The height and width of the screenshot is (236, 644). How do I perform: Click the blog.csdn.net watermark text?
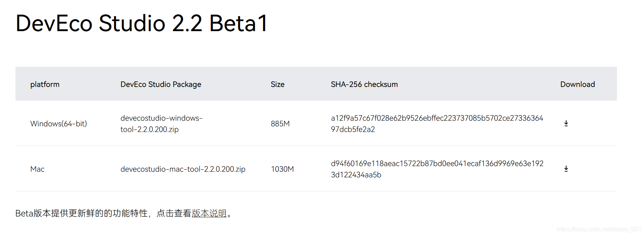tap(599, 229)
